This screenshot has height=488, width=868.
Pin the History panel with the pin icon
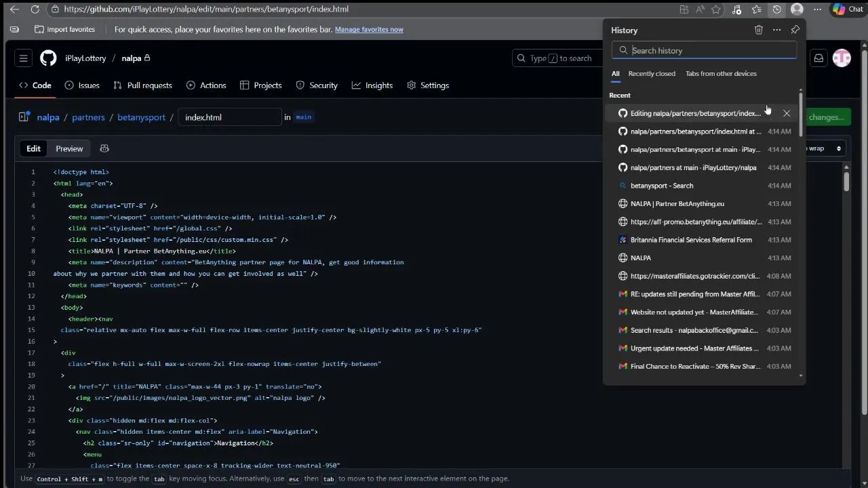click(x=795, y=30)
